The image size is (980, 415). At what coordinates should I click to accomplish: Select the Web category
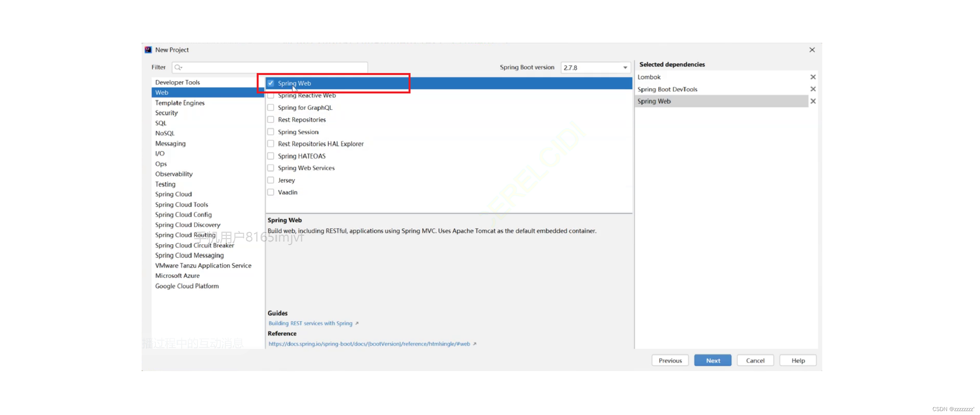click(x=208, y=93)
